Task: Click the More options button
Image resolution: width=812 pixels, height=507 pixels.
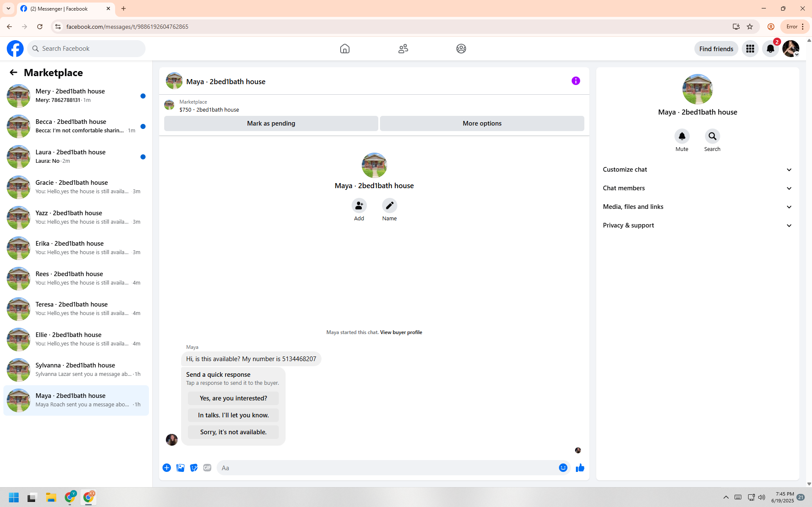Action: click(x=482, y=123)
